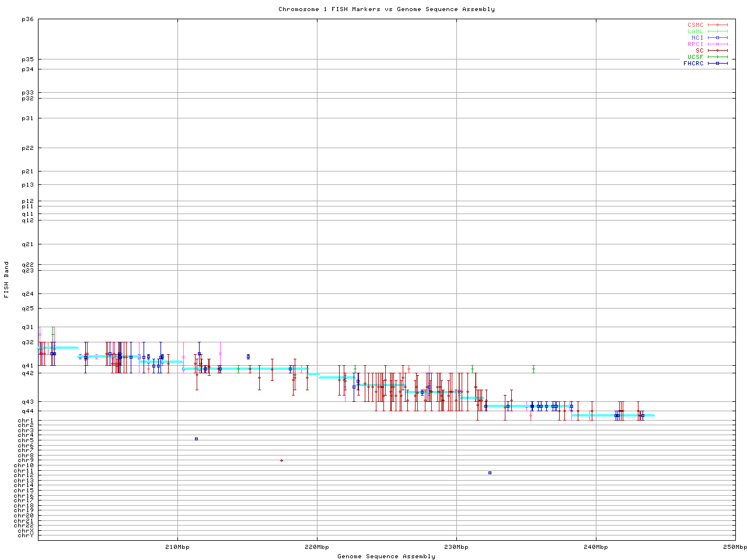Click the q31 band label on the y-axis
The image size is (747, 560).
(x=27, y=327)
